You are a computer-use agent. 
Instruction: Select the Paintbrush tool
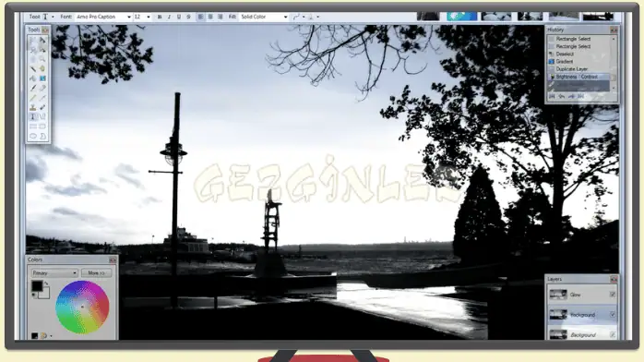(x=33, y=88)
